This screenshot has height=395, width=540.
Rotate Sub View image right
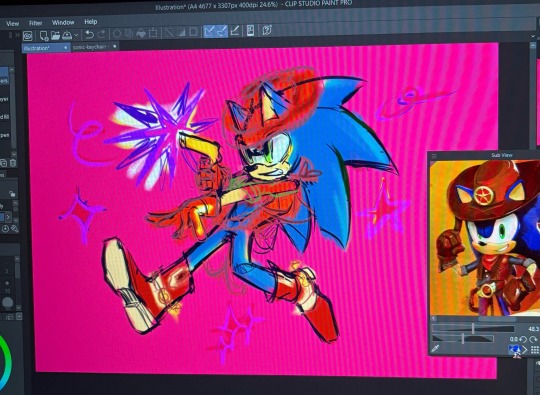click(533, 339)
